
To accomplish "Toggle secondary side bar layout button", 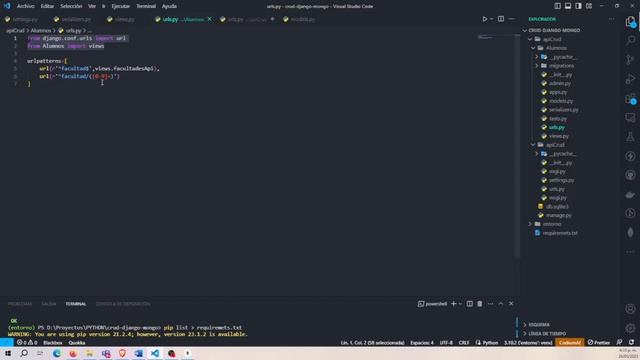I will pos(578,6).
